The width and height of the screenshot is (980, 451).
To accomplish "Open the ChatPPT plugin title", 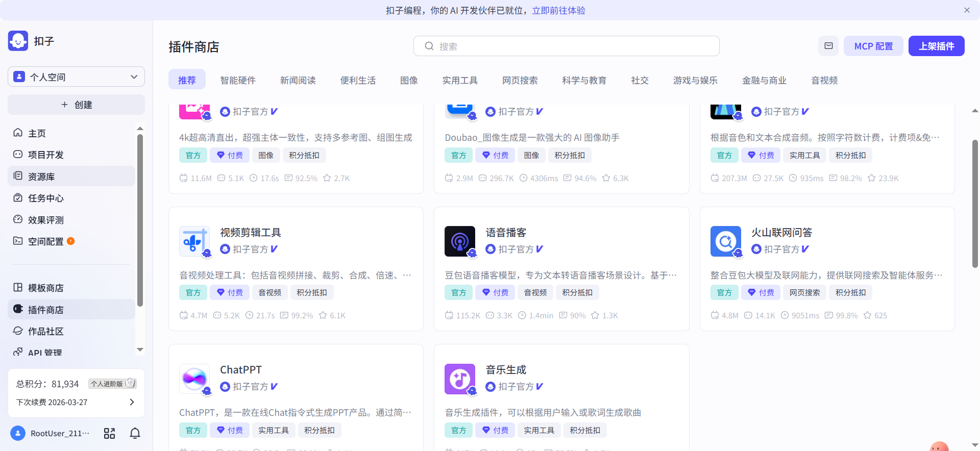I will (x=241, y=370).
